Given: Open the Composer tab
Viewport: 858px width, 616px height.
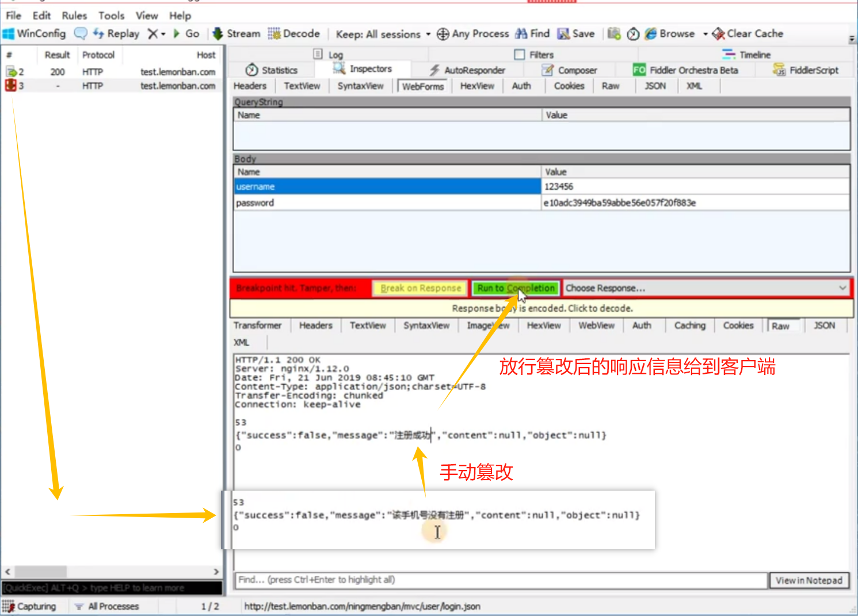Looking at the screenshot, I should coord(570,70).
